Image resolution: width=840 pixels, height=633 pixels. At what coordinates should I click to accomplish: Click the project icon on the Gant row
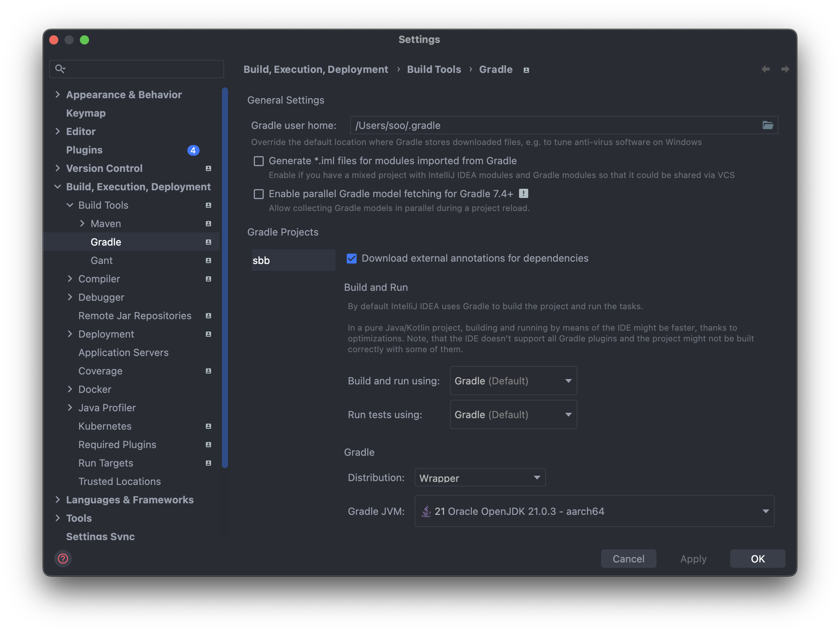pos(208,260)
